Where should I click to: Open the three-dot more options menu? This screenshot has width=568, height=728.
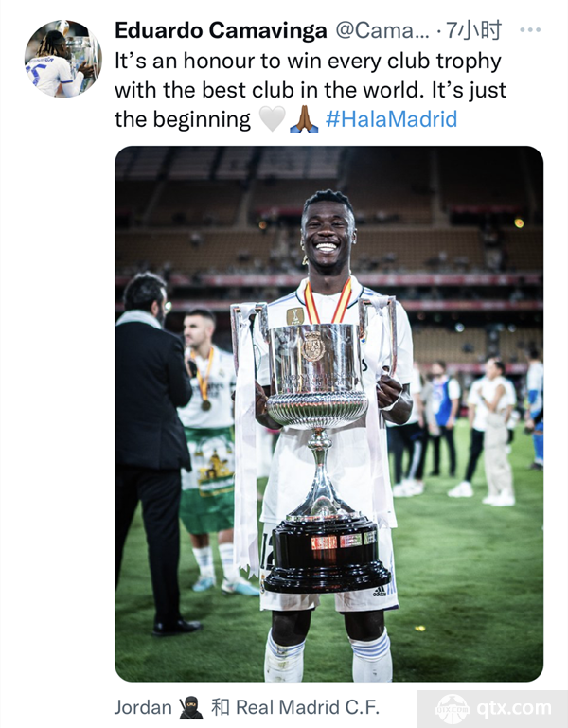tap(530, 30)
